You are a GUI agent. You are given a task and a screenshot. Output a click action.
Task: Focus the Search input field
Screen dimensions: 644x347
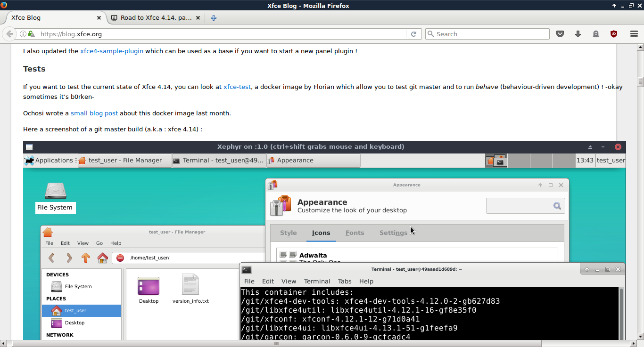tap(490, 34)
